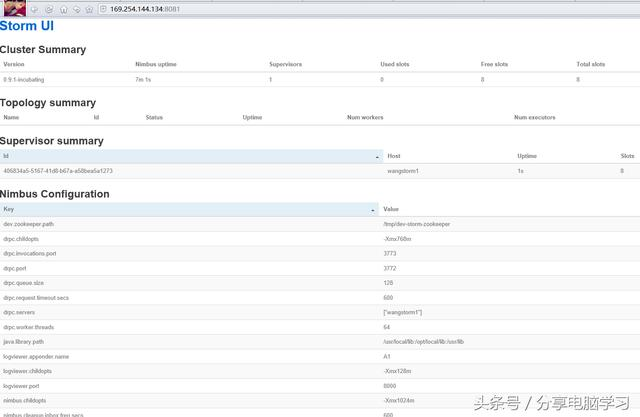
Task: Click the page icon in the address bar
Action: (103, 9)
